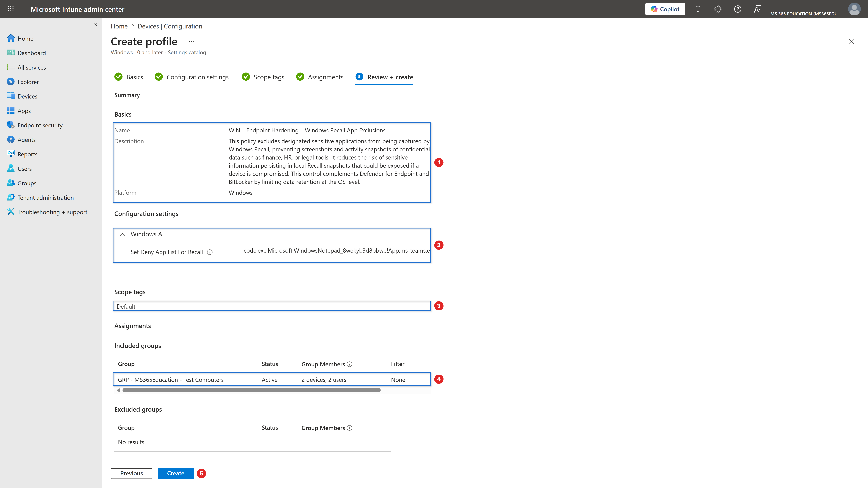
Task: Click the deny app list value text
Action: [337, 251]
